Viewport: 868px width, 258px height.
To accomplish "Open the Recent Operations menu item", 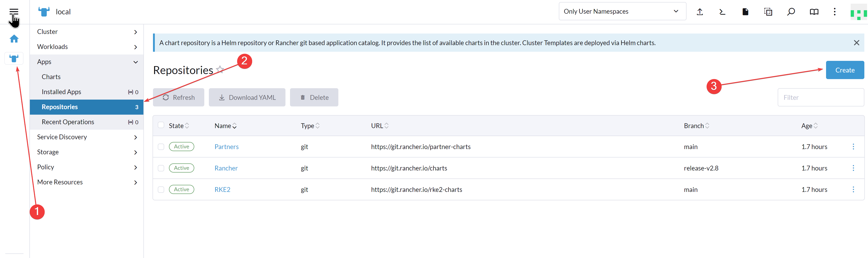I will pos(87,122).
